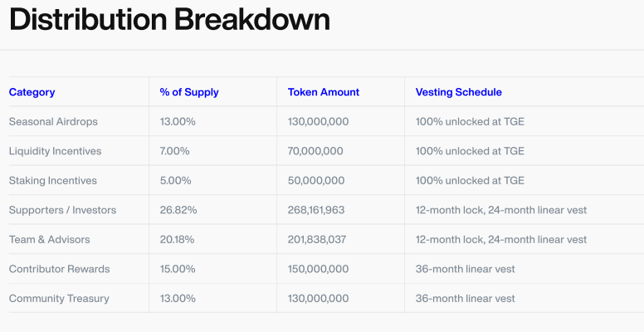Click the 26.82% supply value
Screen dimensions: 644x332
tap(178, 210)
